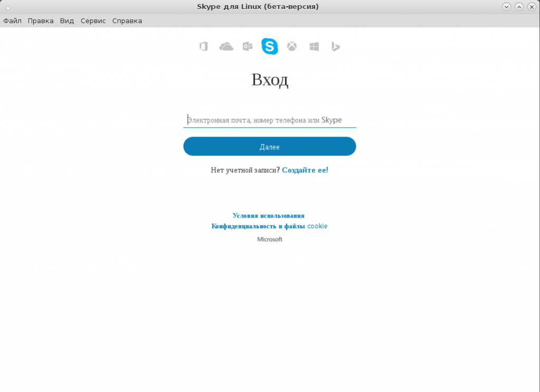Click the Office icon in services row
The width and height of the screenshot is (540, 392).
click(x=204, y=46)
